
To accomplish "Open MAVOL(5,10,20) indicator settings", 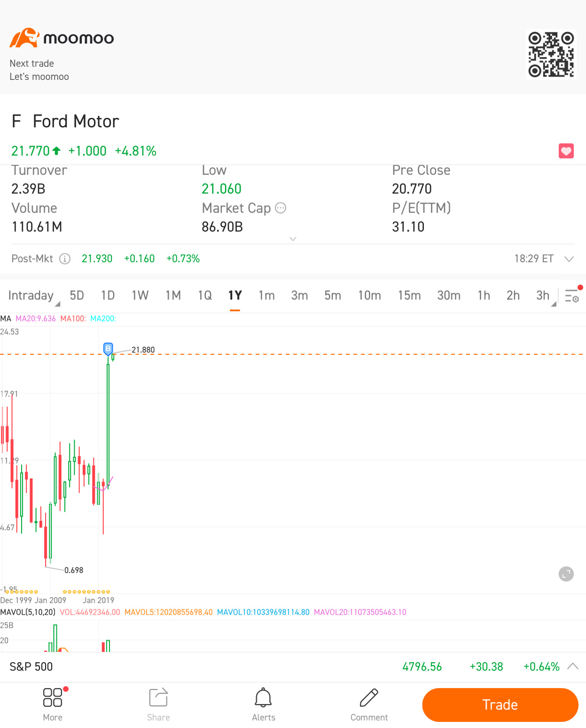I will [x=28, y=612].
